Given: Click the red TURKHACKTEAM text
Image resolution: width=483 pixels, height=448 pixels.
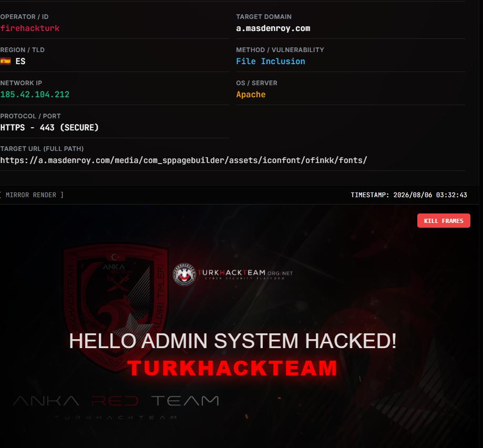Looking at the screenshot, I should [233, 368].
